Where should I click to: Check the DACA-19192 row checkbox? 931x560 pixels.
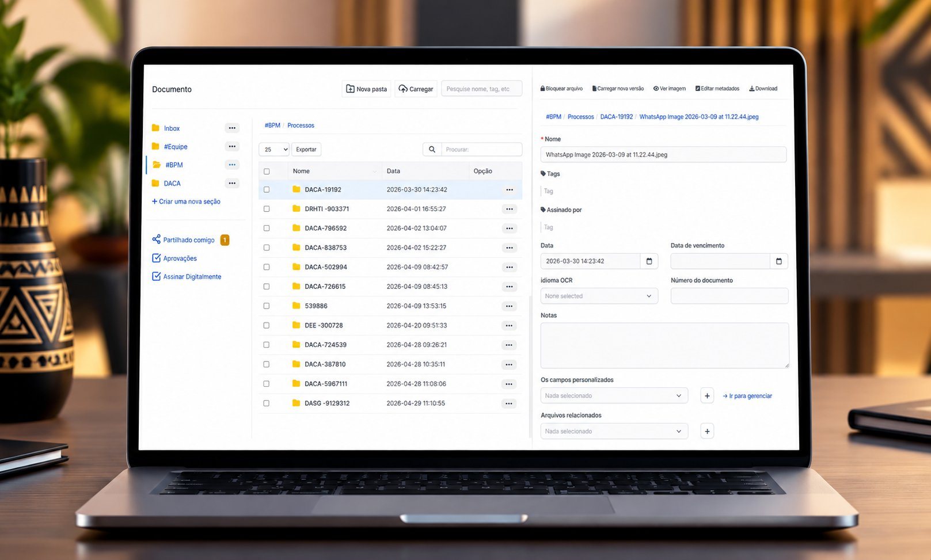(x=267, y=189)
